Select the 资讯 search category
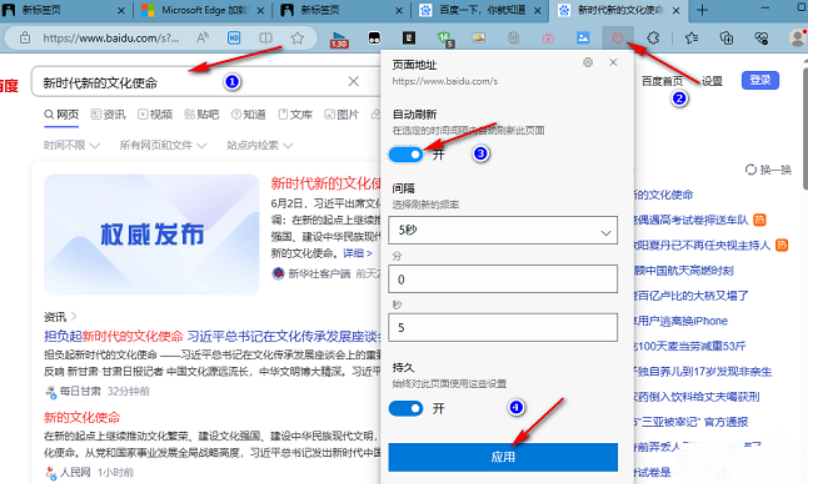Image resolution: width=813 pixels, height=484 pixels. 108,114
